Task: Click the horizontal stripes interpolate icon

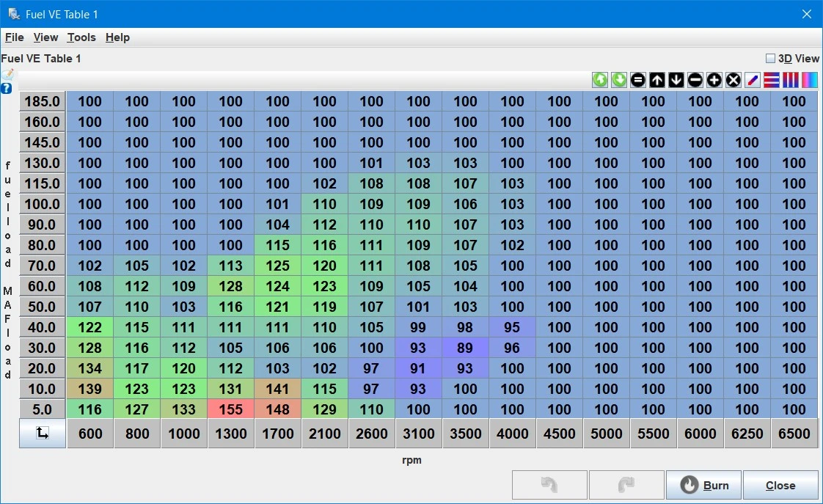Action: coord(771,80)
